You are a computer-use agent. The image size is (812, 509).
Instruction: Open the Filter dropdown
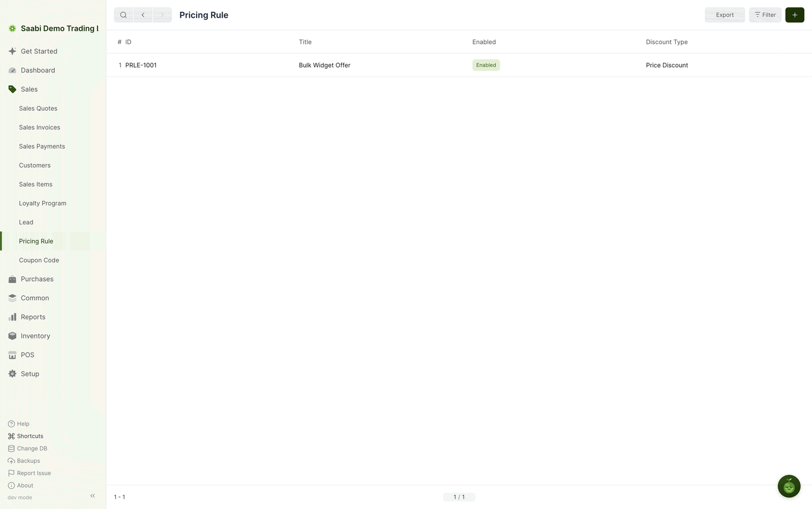[x=765, y=15]
